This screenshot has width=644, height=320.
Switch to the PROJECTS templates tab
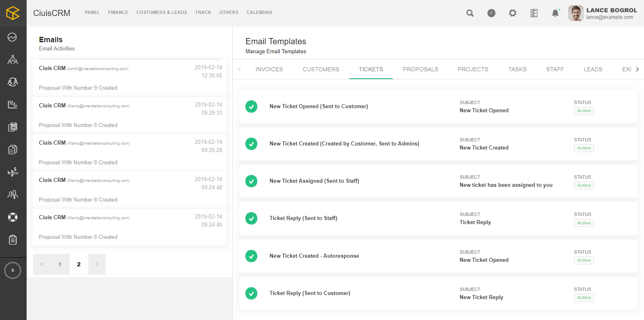coord(473,69)
